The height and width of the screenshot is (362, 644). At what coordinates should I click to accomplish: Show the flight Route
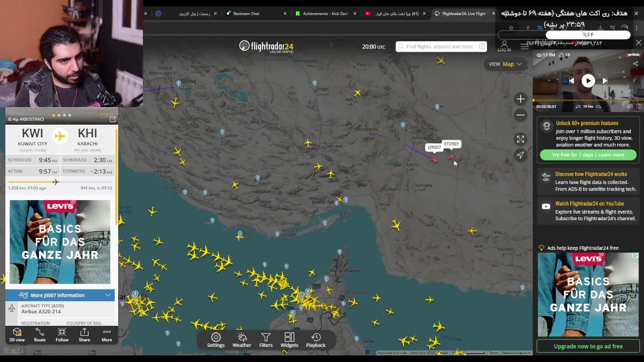[40, 335]
